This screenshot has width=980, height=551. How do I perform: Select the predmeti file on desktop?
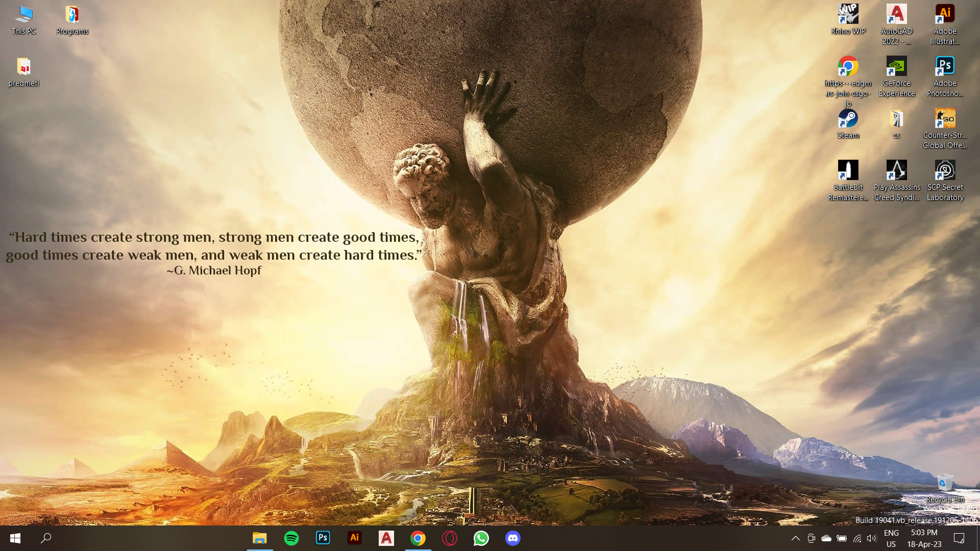click(x=23, y=72)
